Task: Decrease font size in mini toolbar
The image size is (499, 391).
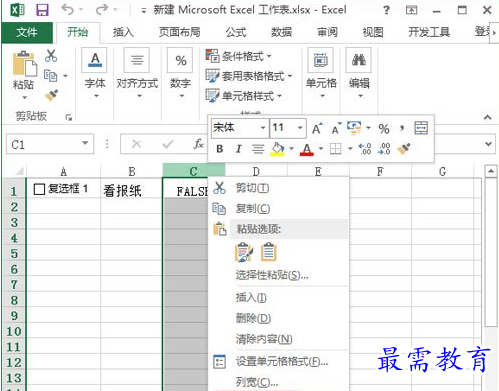Action: [336, 128]
